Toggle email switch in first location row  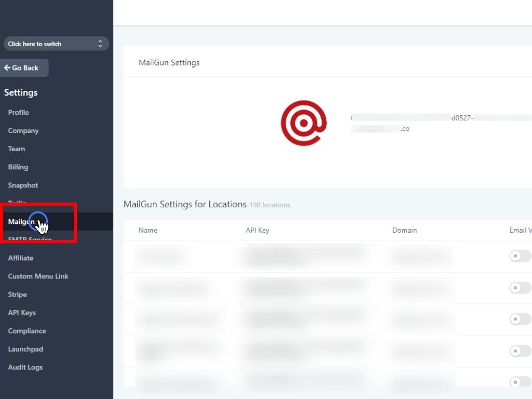point(520,256)
